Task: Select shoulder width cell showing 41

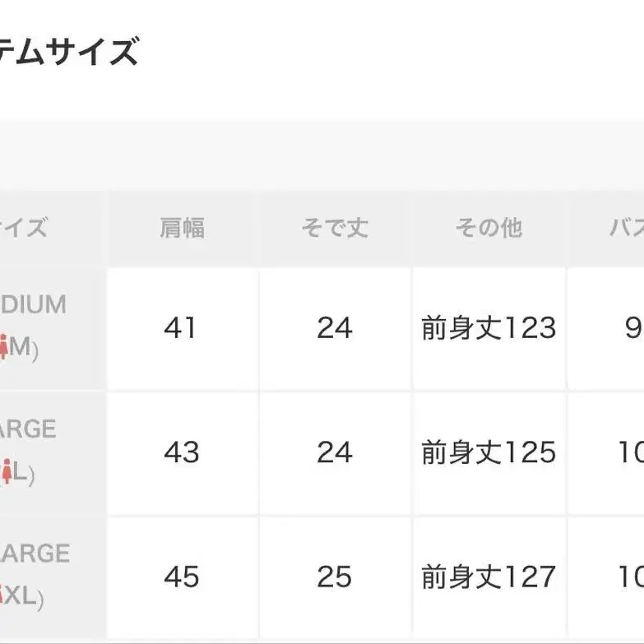Action: 183,328
